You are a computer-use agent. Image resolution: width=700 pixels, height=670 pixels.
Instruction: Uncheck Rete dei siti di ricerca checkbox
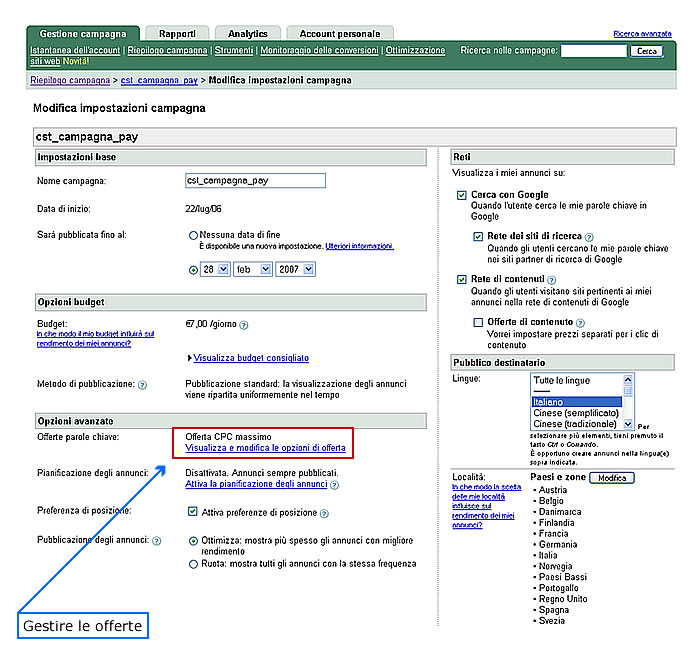click(x=478, y=236)
